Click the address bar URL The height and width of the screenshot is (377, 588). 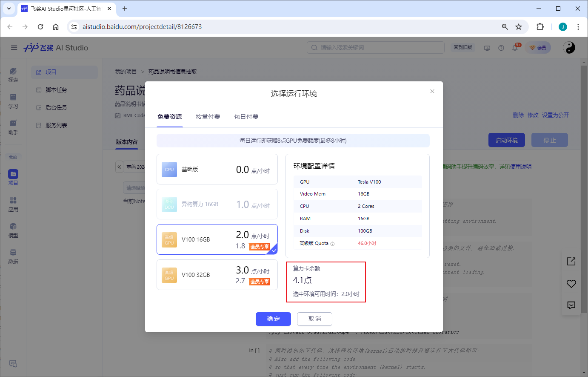click(x=142, y=26)
